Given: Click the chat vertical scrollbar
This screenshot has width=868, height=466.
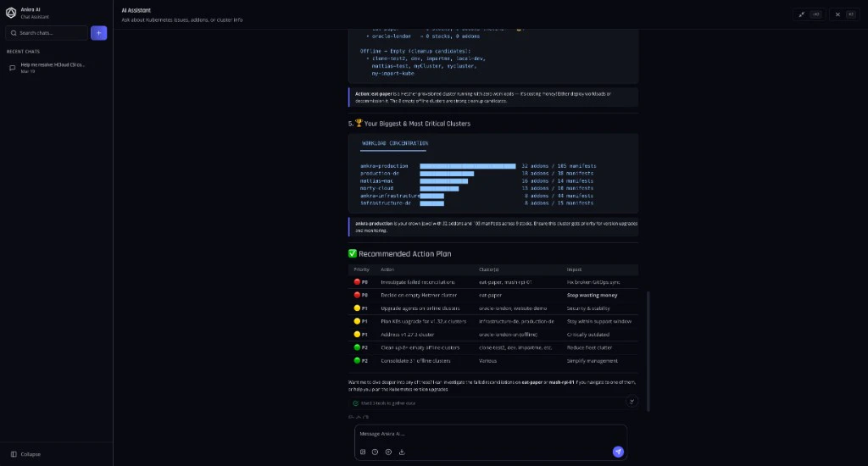Looking at the screenshot, I should click(648, 352).
